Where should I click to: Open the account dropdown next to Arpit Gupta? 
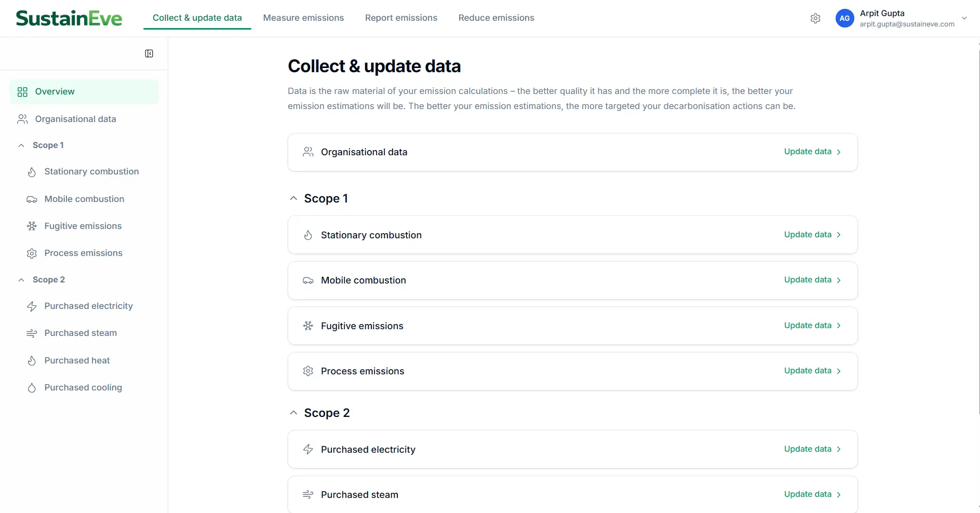(x=964, y=18)
